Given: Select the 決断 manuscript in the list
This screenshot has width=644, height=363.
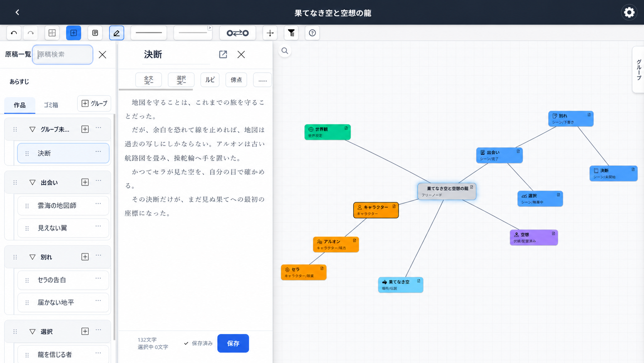Looking at the screenshot, I should point(63,153).
